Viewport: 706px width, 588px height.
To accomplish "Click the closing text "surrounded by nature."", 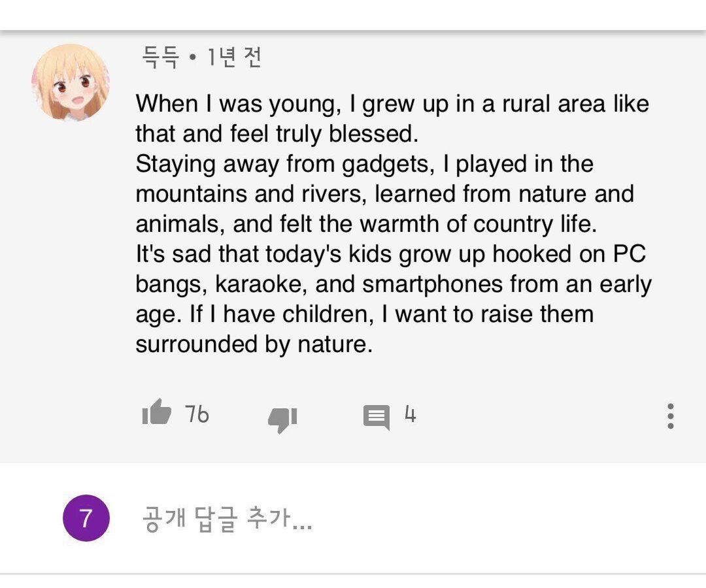I will point(254,344).
